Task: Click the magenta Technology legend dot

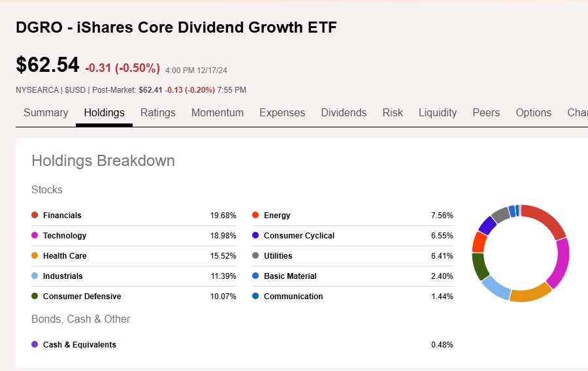Action: point(35,235)
